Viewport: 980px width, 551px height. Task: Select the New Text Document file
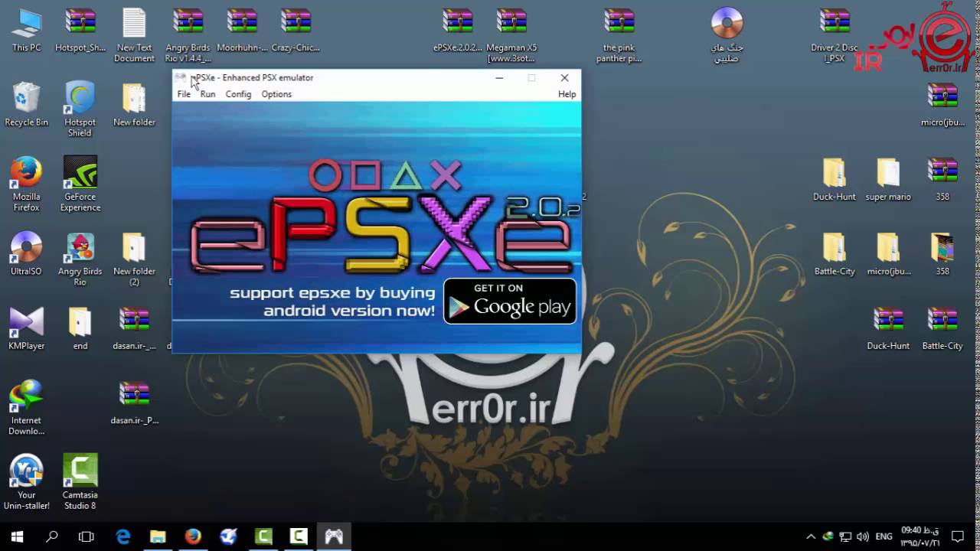[x=134, y=35]
